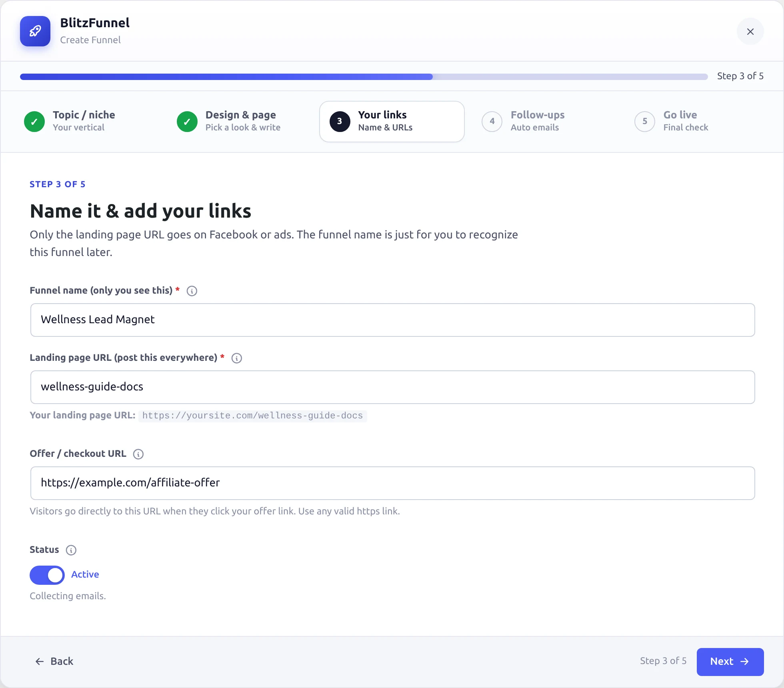Click the step 5 number circle

[x=645, y=122]
